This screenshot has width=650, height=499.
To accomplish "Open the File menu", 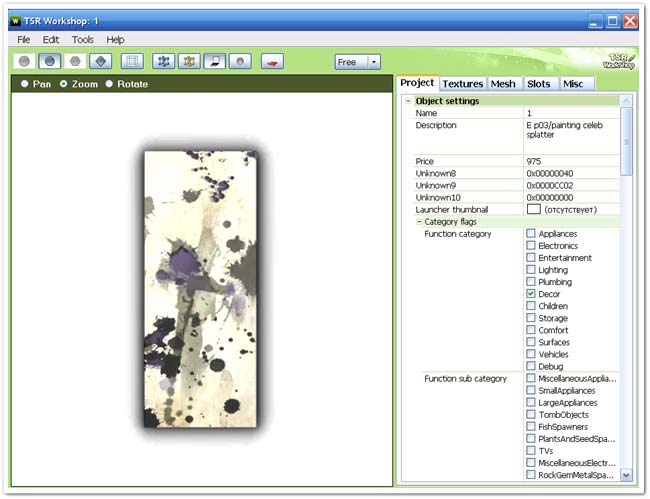I will 24,40.
